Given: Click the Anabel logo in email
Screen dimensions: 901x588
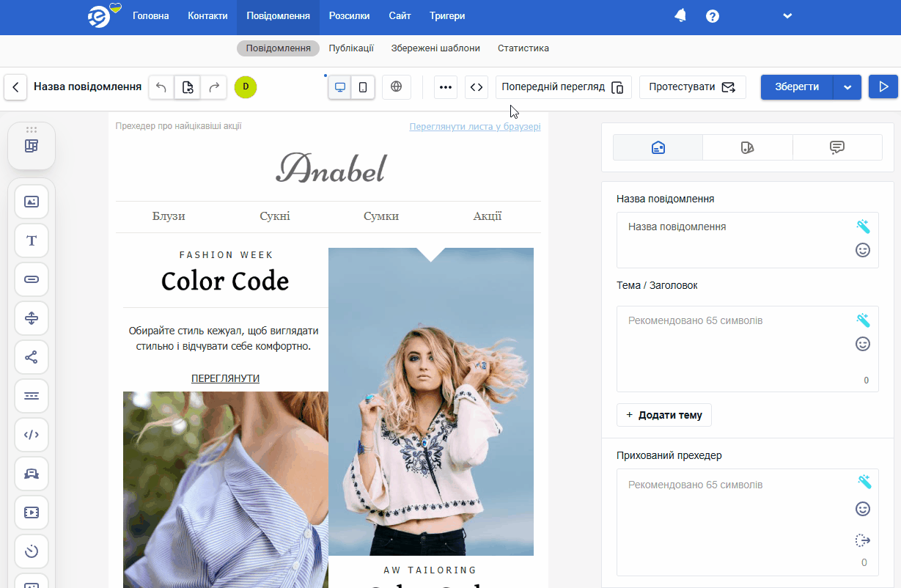Looking at the screenshot, I should point(330,169).
